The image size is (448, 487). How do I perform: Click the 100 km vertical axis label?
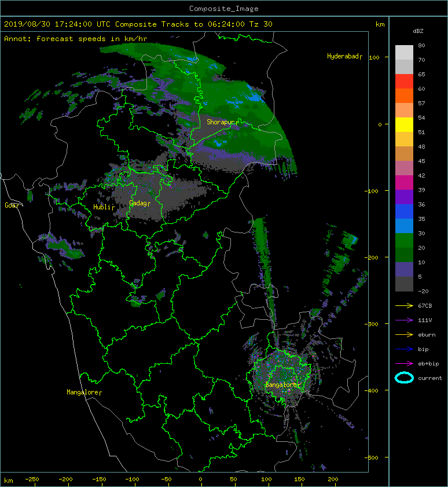[x=374, y=57]
